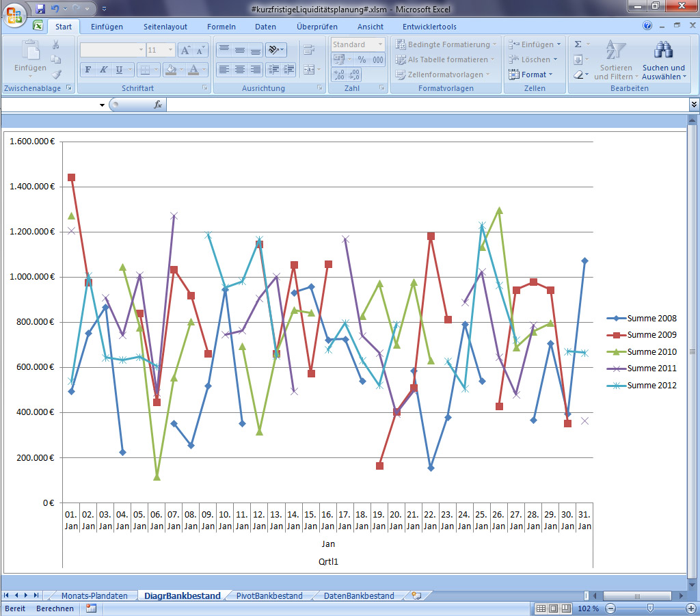The image size is (700, 616).
Task: Click the Shrink Font icon
Action: point(200,50)
